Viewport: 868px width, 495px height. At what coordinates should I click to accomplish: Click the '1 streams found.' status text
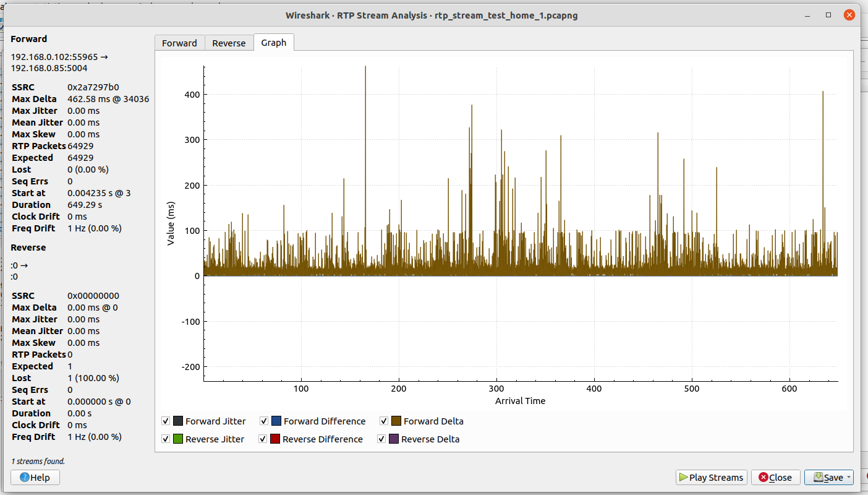coord(38,461)
